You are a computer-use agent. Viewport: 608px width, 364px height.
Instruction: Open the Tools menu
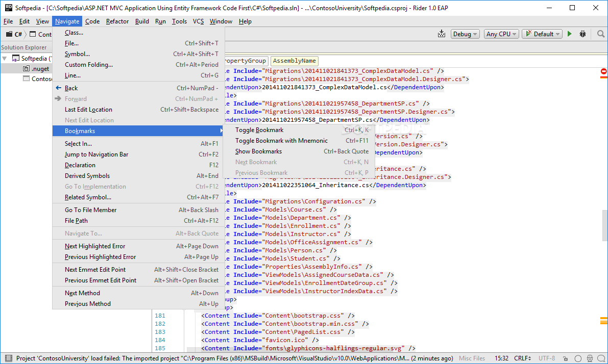tap(179, 21)
